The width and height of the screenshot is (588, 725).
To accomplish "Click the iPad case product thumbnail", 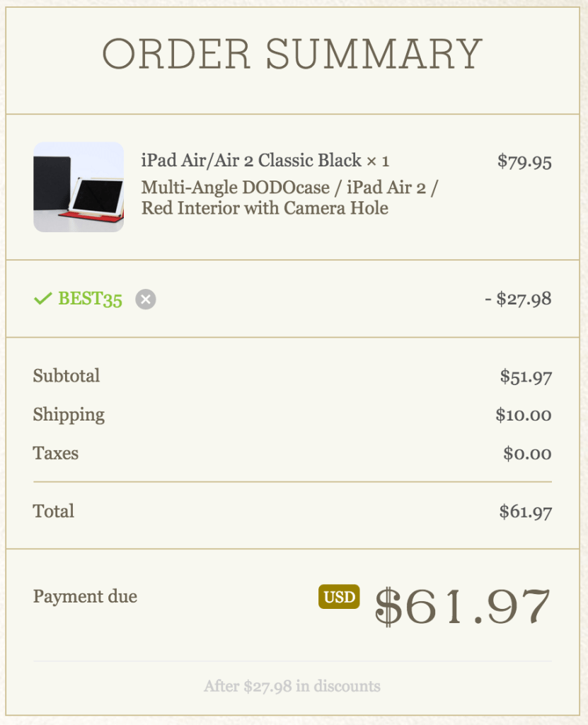I will tap(79, 187).
